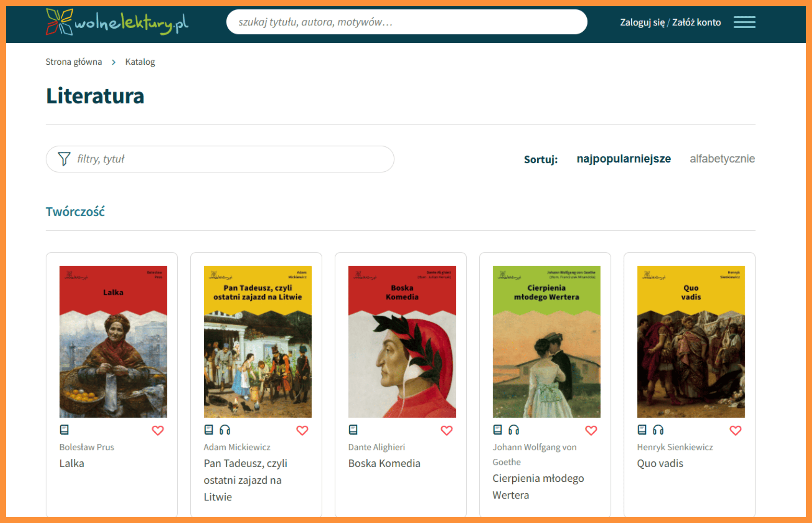Image resolution: width=812 pixels, height=523 pixels.
Task: Toggle the heart favorite for Quo vadis
Action: coord(735,430)
